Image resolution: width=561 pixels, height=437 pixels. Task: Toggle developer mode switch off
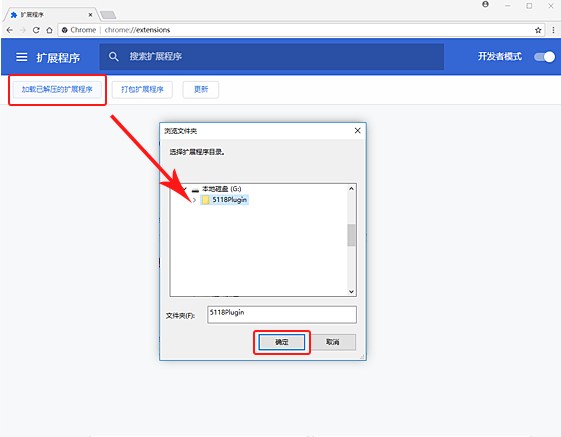[x=544, y=57]
